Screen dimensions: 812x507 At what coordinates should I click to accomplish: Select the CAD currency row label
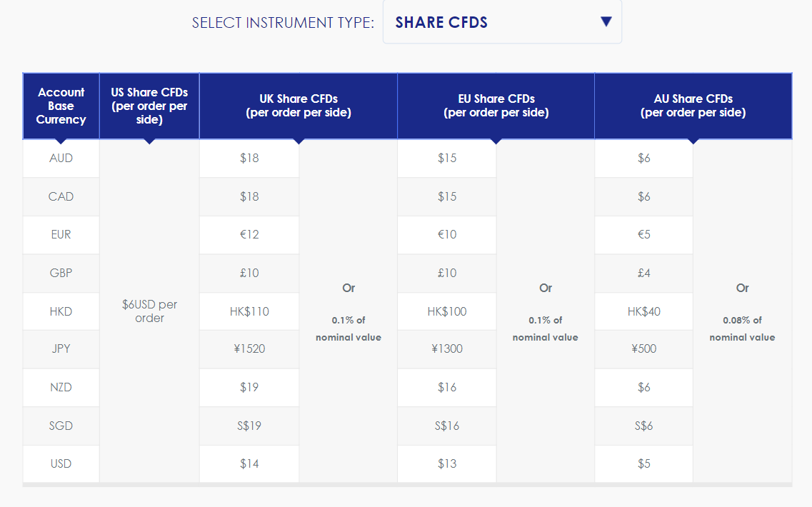click(61, 197)
